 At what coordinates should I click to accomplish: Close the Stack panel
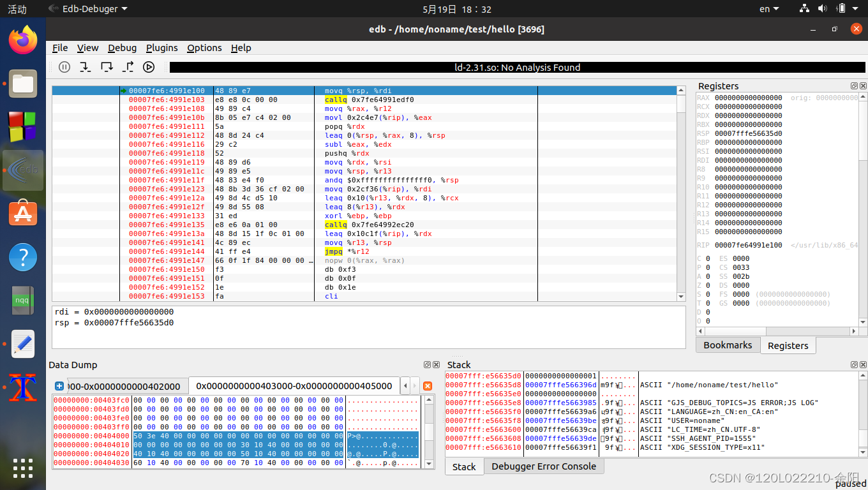point(863,365)
